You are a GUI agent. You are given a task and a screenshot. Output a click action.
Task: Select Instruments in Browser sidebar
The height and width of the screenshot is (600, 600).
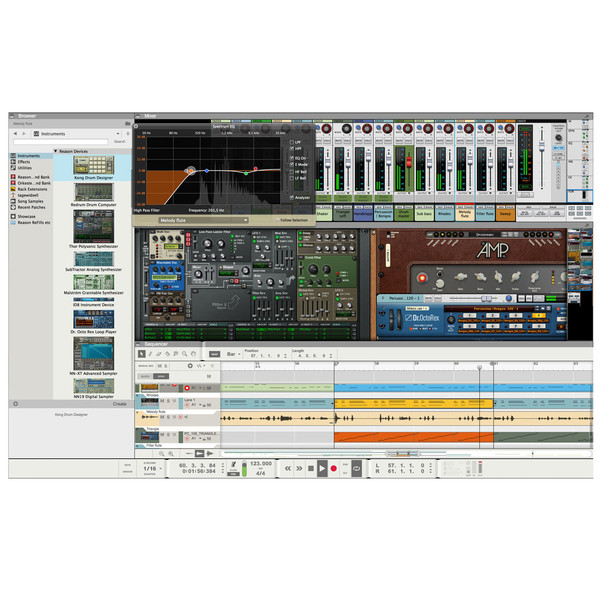31,156
